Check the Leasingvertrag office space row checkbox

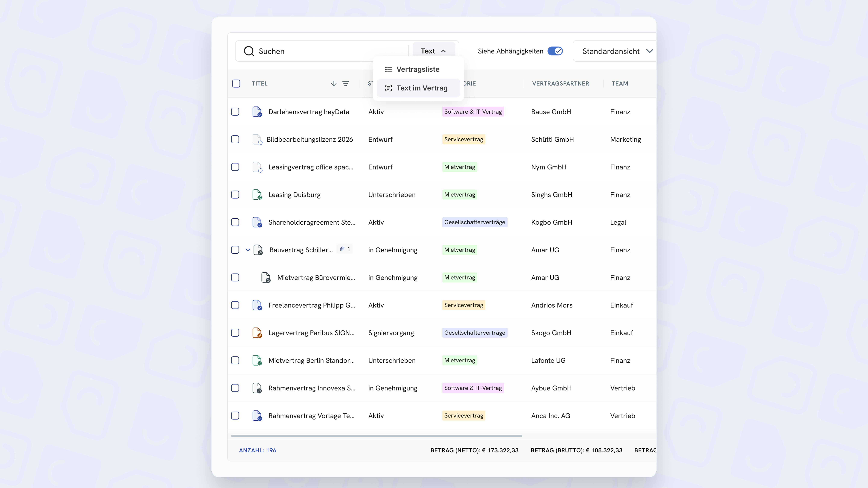pos(235,167)
